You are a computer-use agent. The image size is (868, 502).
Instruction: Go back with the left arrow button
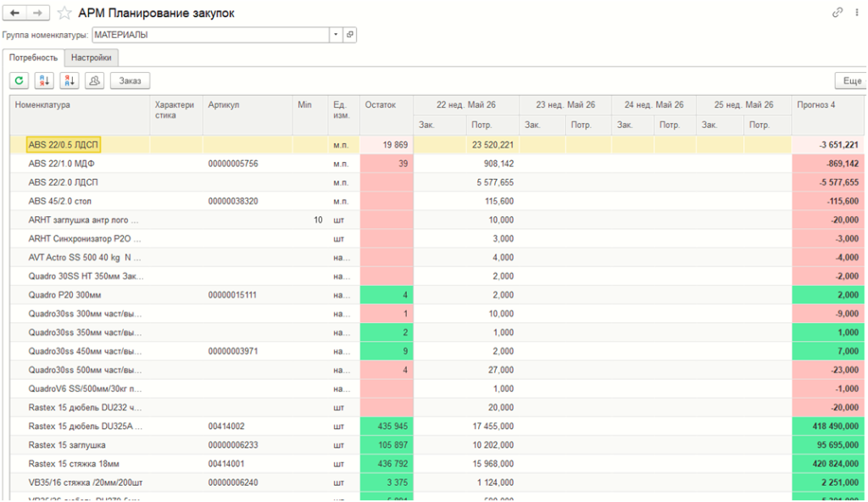point(15,13)
